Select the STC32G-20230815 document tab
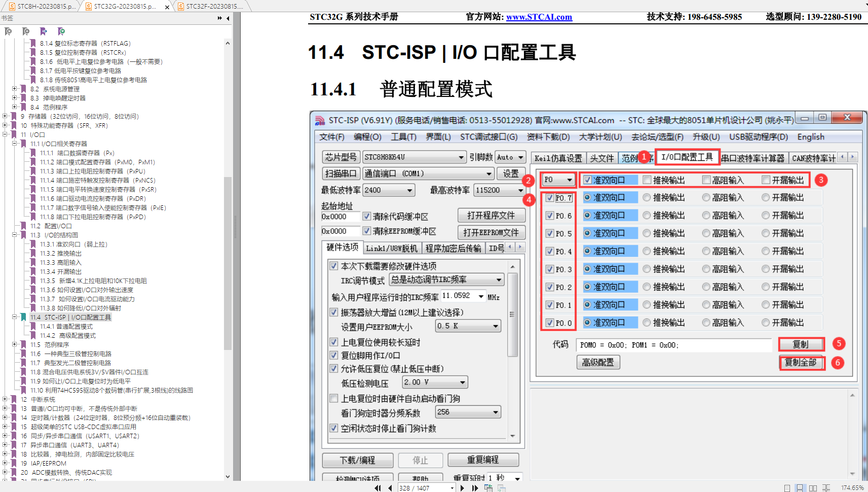The width and height of the screenshot is (868, 492). click(124, 7)
